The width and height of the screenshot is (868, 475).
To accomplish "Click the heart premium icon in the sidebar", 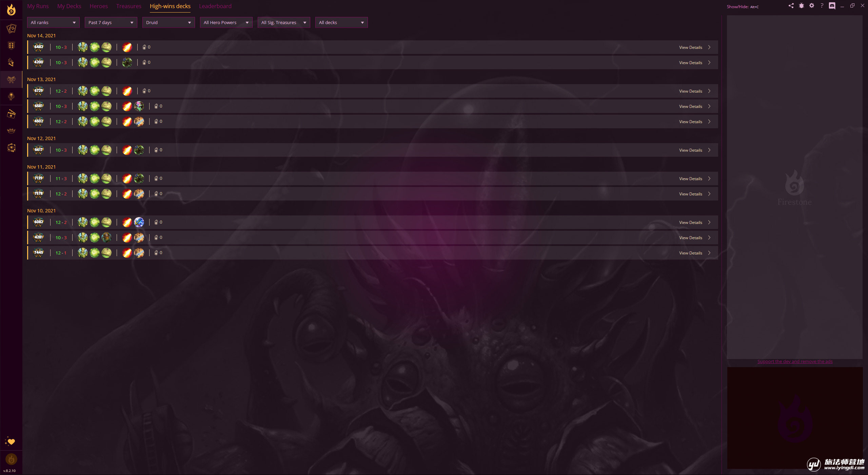I will [x=11, y=441].
